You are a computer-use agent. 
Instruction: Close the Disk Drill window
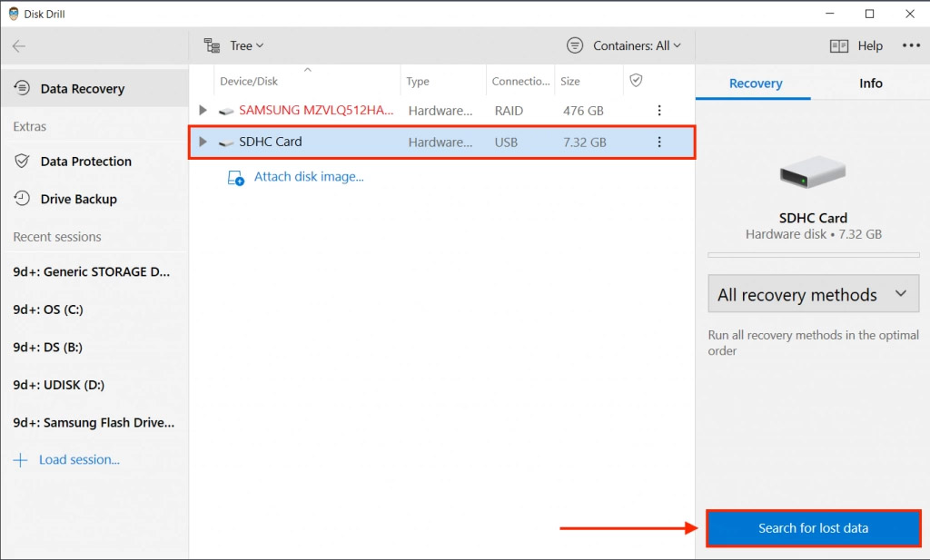[910, 14]
